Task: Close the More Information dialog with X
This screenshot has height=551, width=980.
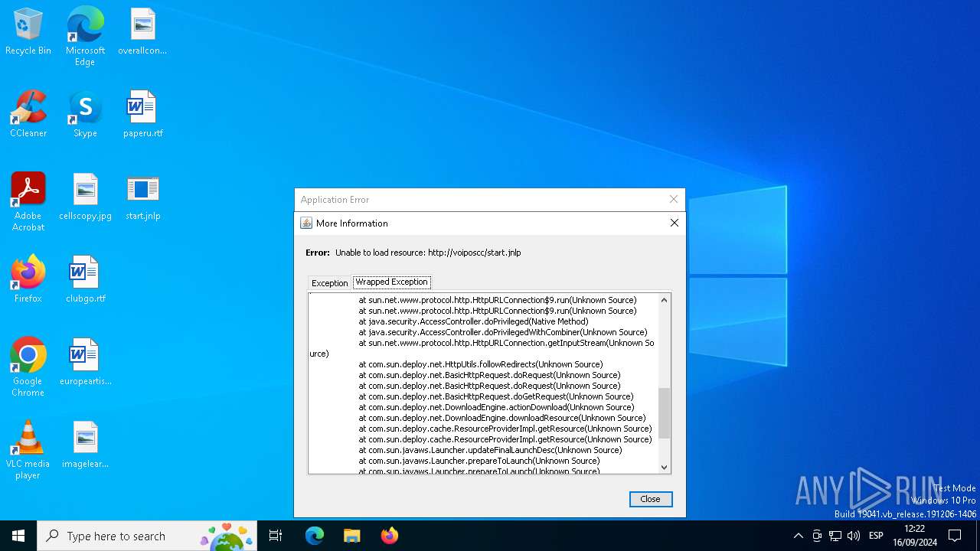Action: pyautogui.click(x=675, y=223)
